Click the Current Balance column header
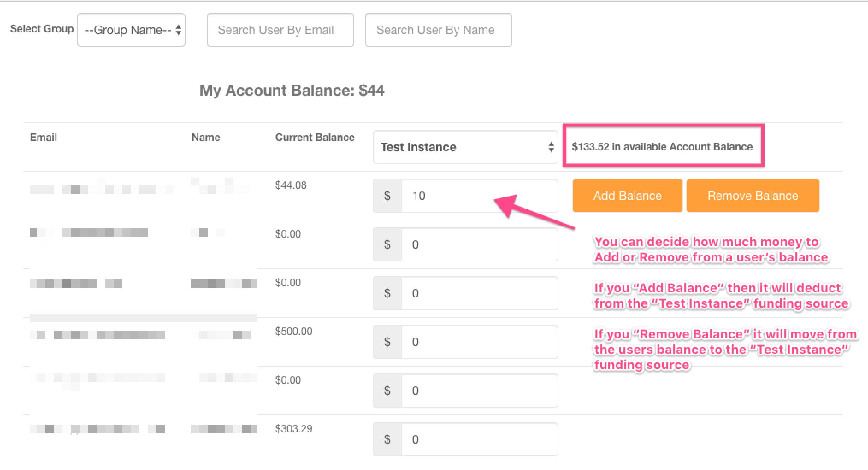The height and width of the screenshot is (470, 868). point(315,137)
